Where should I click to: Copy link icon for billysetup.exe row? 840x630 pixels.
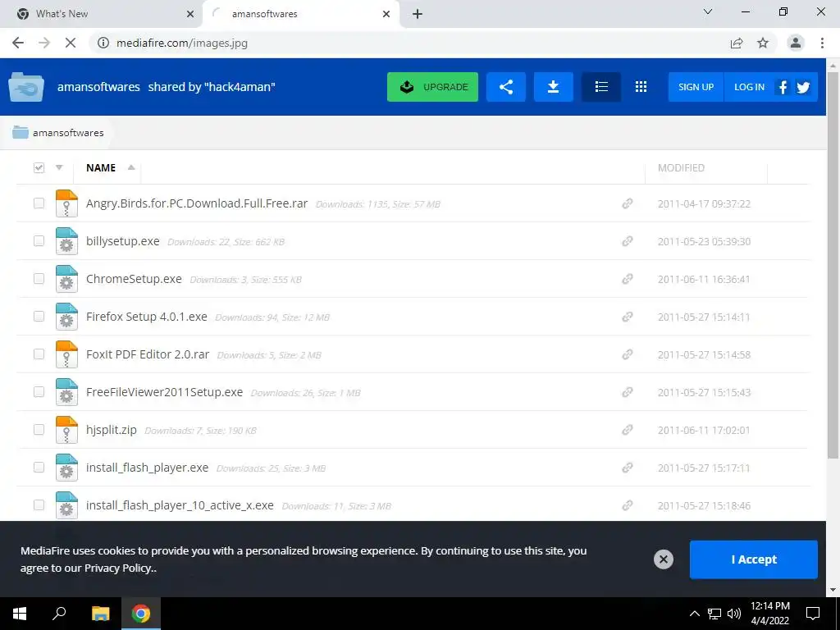[628, 241]
